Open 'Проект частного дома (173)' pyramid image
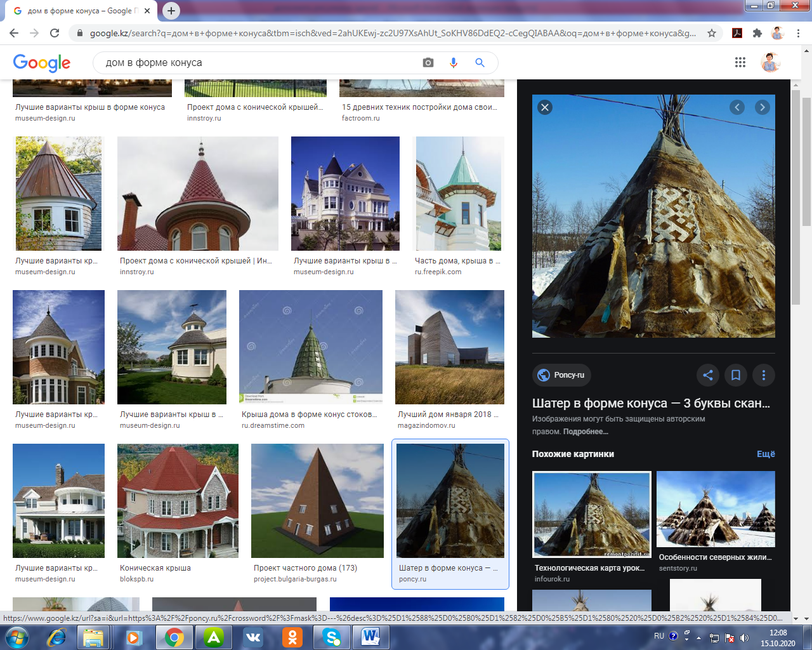Image resolution: width=812 pixels, height=650 pixels. [317, 501]
